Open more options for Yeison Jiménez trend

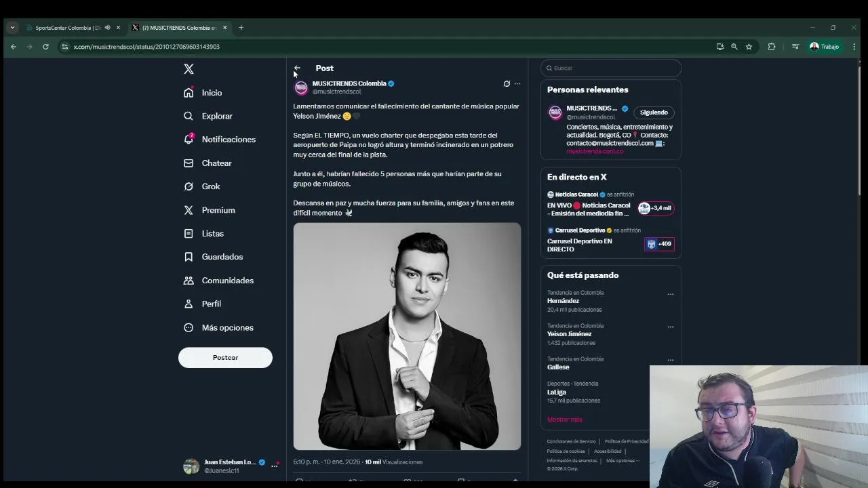coord(671,327)
